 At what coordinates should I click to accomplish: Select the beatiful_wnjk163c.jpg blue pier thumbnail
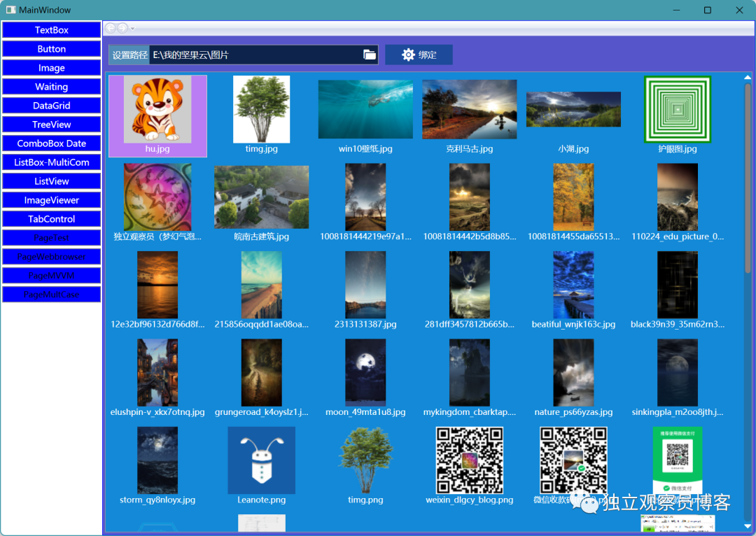(x=573, y=285)
